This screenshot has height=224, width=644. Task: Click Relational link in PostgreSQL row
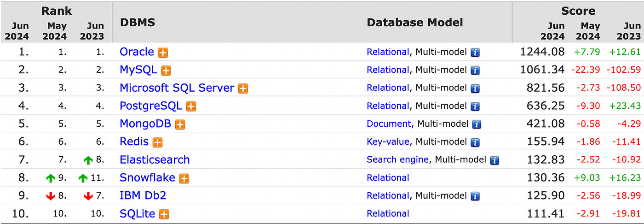[x=388, y=106]
